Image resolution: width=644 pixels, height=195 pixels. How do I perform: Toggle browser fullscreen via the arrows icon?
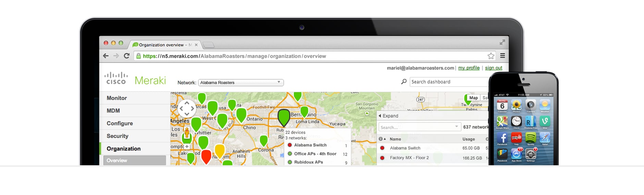[x=502, y=42]
